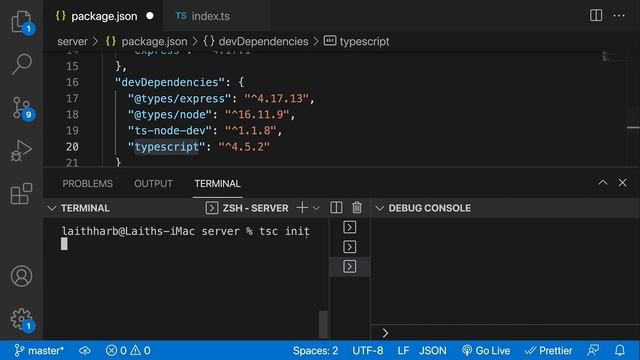Open the launch profile dropdown next to plus
Screen dimensions: 640x360
316,208
